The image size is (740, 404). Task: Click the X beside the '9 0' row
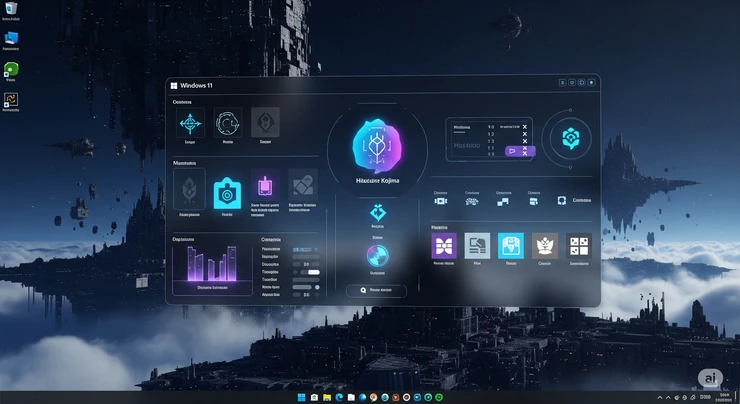point(524,127)
